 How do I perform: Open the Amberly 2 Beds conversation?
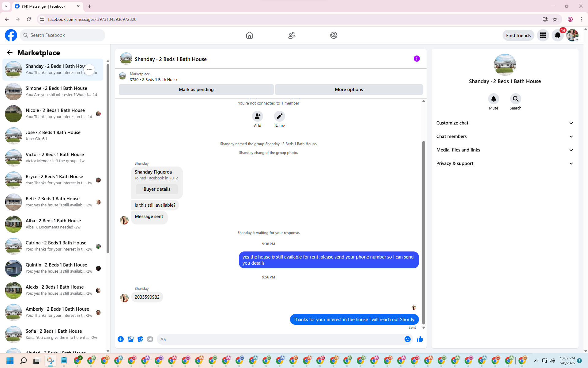(53, 312)
